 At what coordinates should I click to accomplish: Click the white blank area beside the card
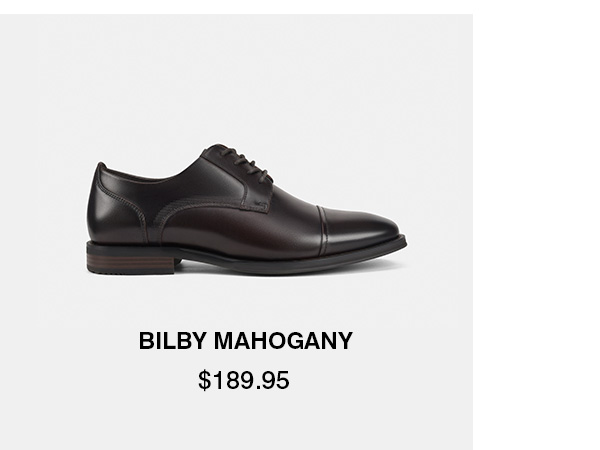point(536,230)
